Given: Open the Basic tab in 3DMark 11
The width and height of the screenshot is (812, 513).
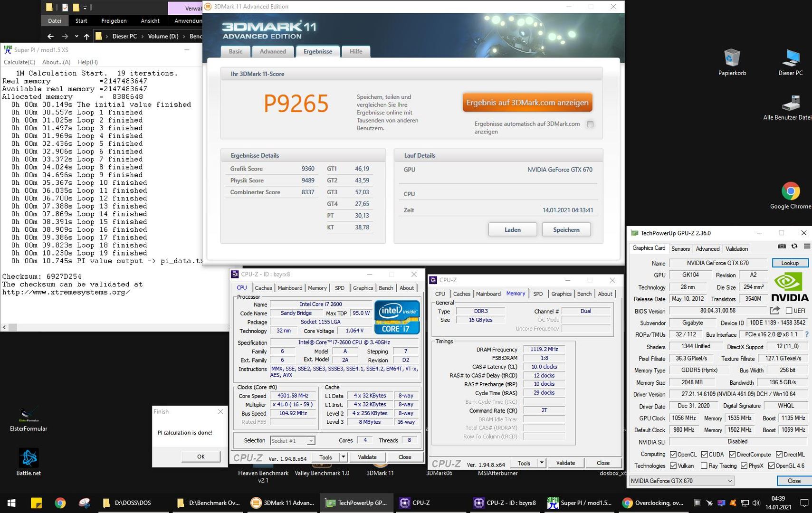Looking at the screenshot, I should click(235, 51).
